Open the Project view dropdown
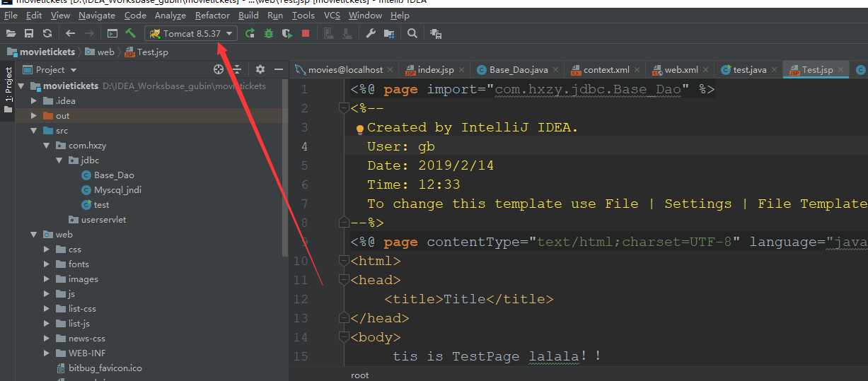 point(51,69)
